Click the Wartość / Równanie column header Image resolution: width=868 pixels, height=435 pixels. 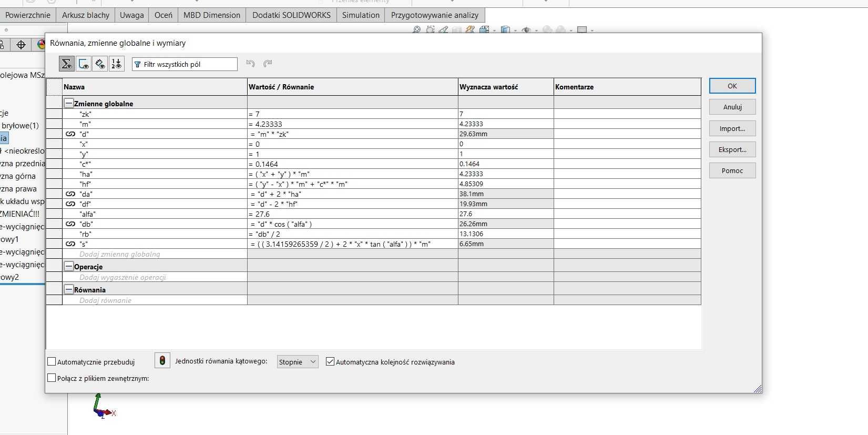pos(353,87)
